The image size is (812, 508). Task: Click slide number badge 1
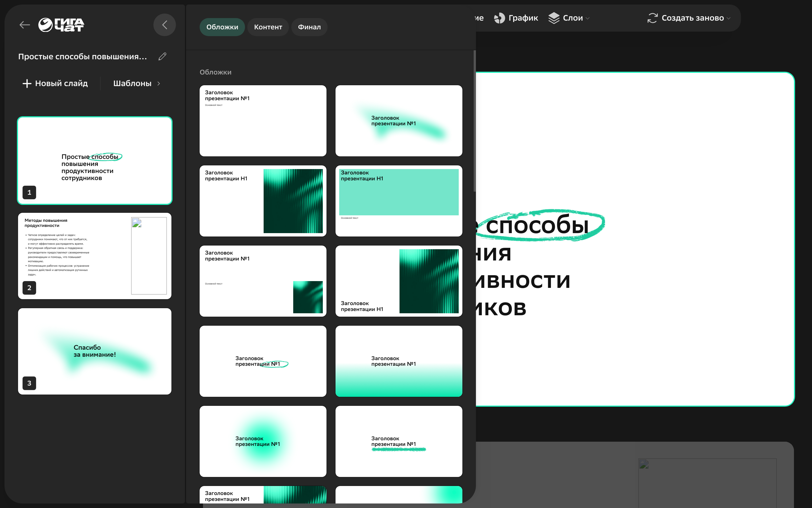[29, 192]
